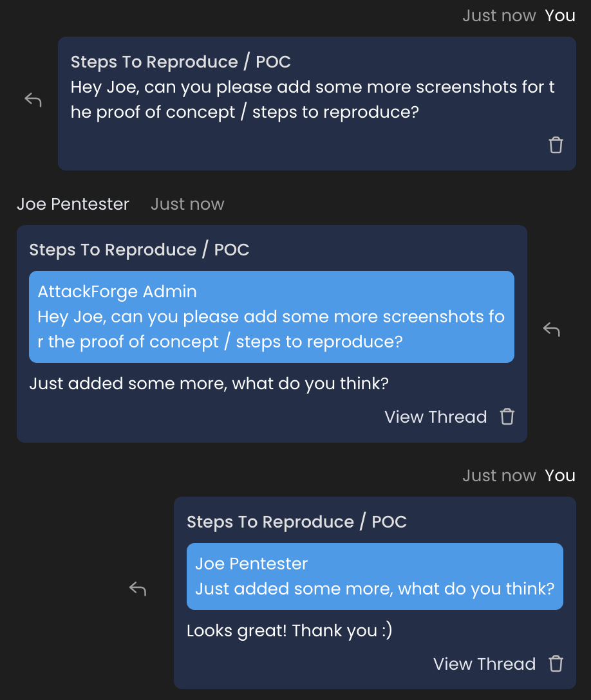591x700 pixels.
Task: Open View Thread on the "Looks great" message
Action: [x=484, y=664]
